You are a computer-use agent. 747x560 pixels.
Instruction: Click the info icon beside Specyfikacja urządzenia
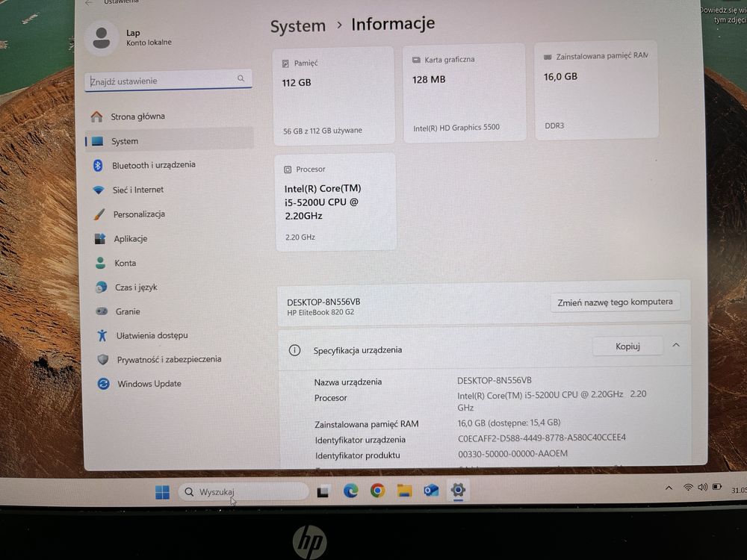tap(295, 350)
